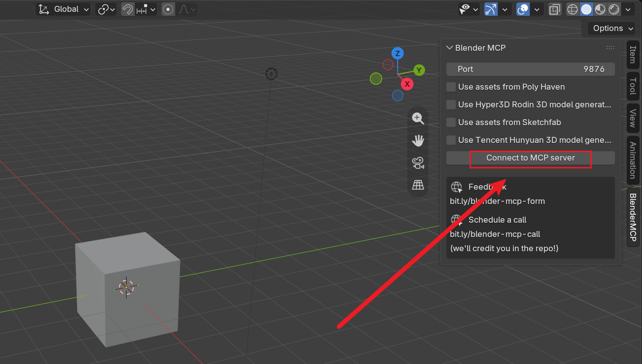The width and height of the screenshot is (642, 364).
Task: Switch to Wireframe viewport shading
Action: 573,9
